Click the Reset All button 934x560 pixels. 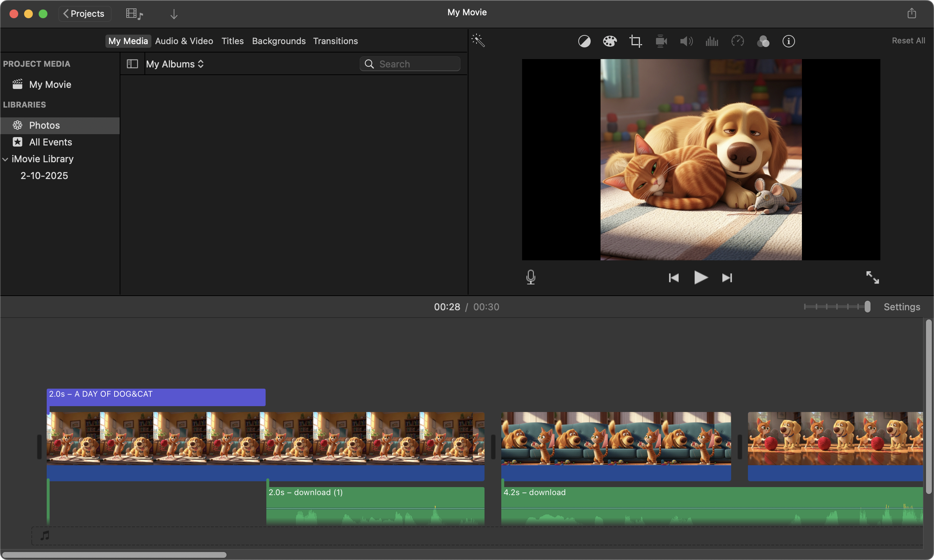coord(908,40)
